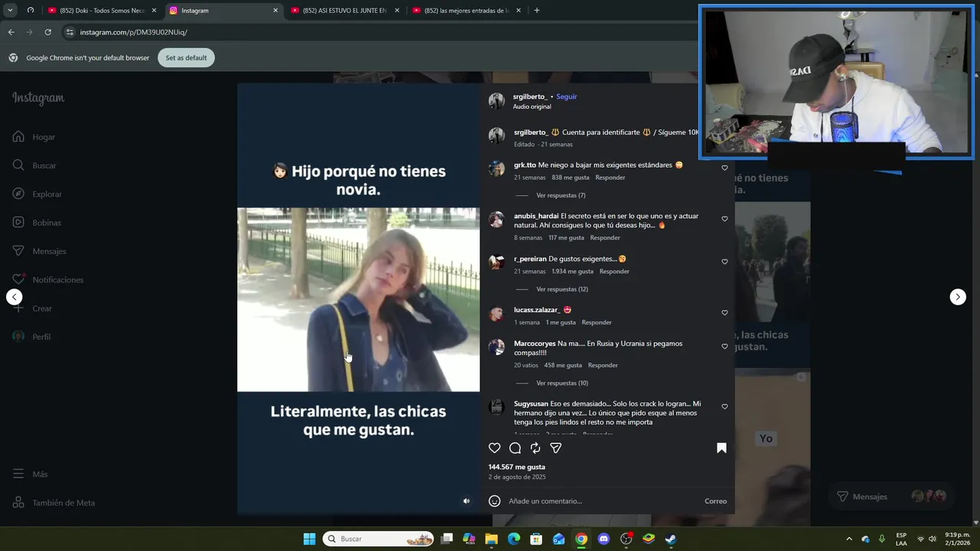The width and height of the screenshot is (980, 551).
Task: Like anubis_hardai's comment
Action: click(724, 219)
